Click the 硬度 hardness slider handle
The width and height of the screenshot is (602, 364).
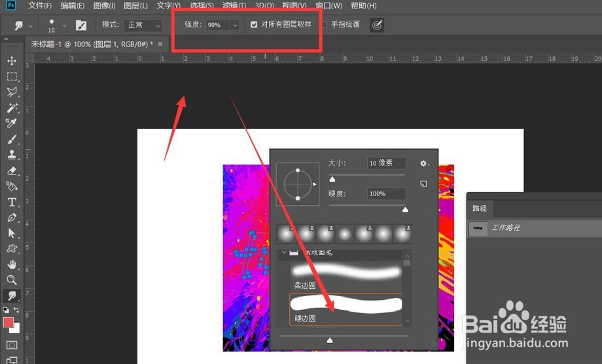point(405,210)
